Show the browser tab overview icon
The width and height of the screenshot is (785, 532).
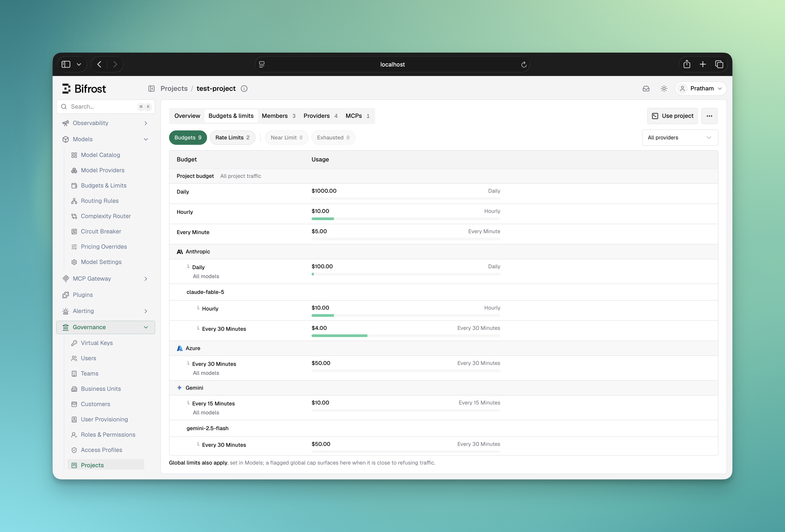click(x=719, y=64)
